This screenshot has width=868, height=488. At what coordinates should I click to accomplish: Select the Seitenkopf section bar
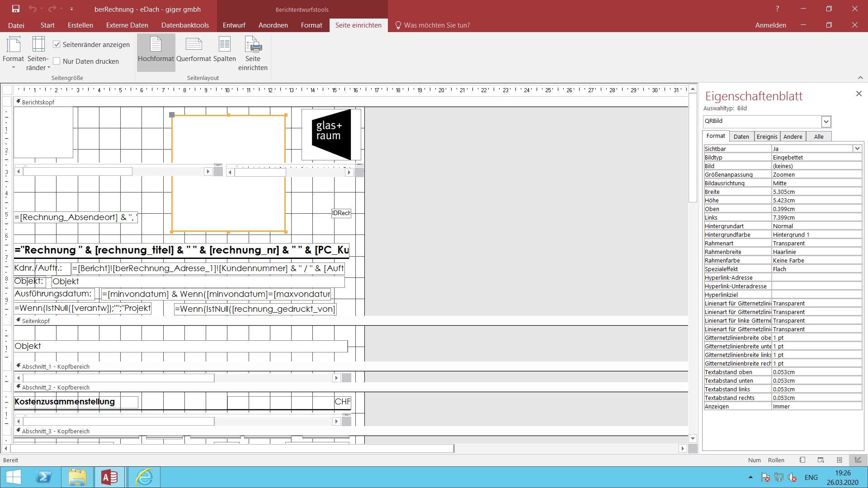point(351,321)
